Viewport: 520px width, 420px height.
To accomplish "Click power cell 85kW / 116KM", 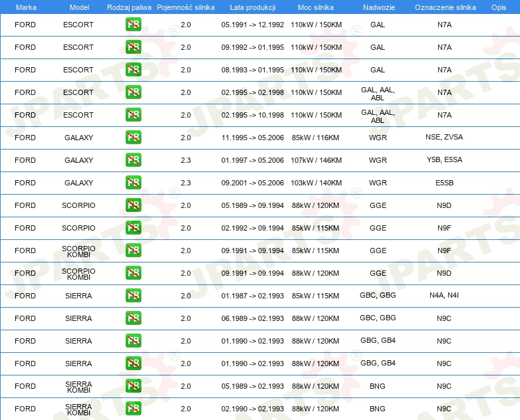I will tap(315, 138).
